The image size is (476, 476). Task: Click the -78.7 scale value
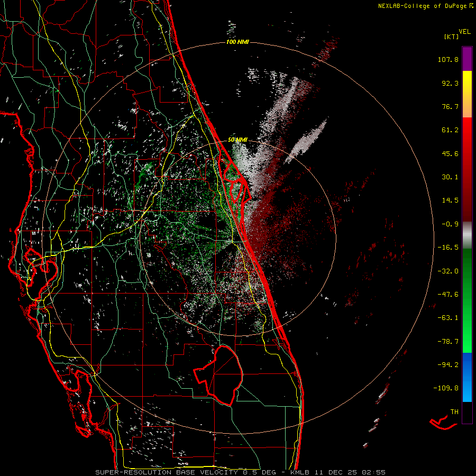448,342
